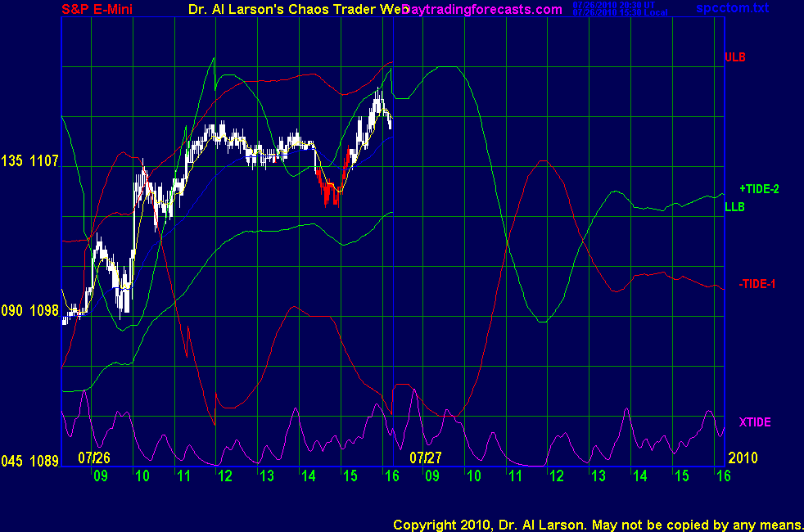Click the "135 1107" price axis label

click(29, 161)
